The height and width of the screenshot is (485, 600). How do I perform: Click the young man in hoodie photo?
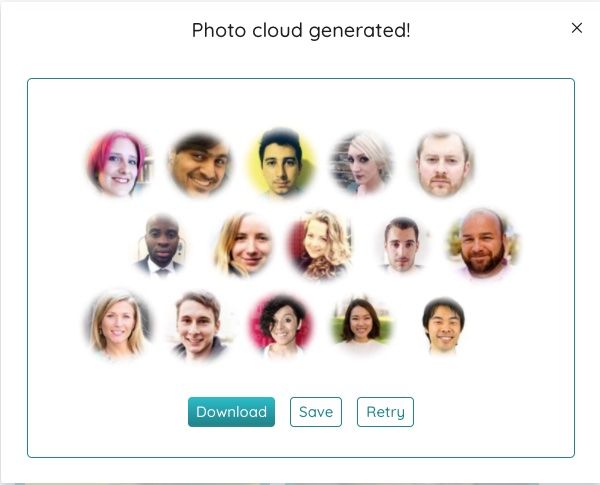pyautogui.click(x=199, y=326)
